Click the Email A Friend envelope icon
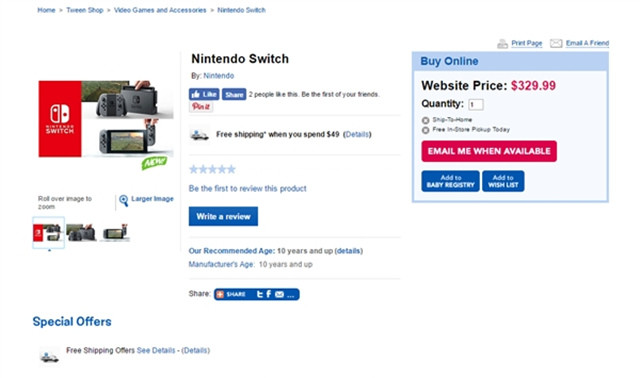Viewport: 640px width, 378px height. point(556,43)
